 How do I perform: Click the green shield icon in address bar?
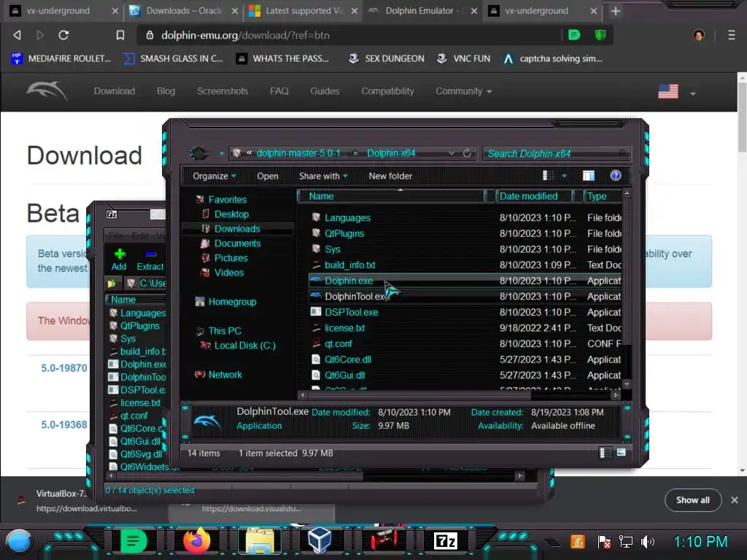click(600, 35)
